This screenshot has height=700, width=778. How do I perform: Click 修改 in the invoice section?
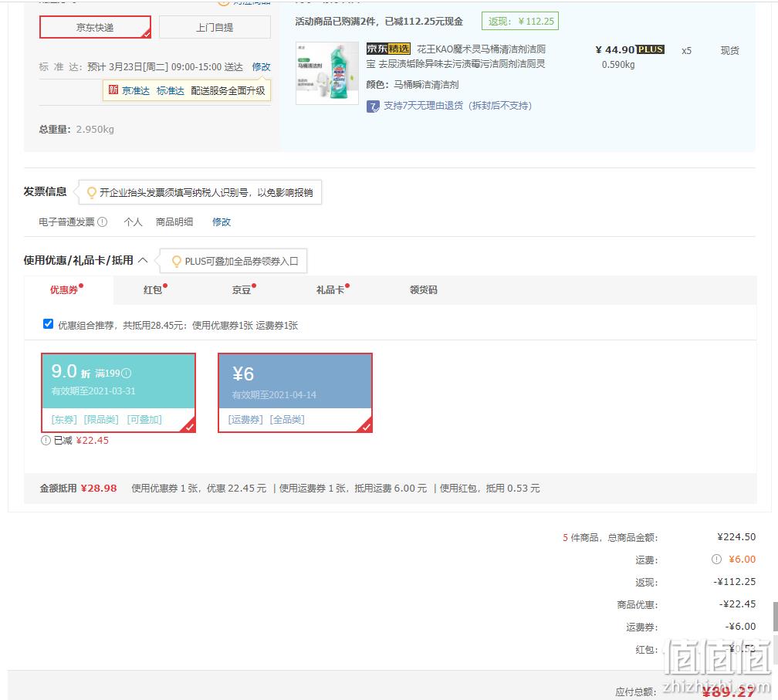click(222, 222)
